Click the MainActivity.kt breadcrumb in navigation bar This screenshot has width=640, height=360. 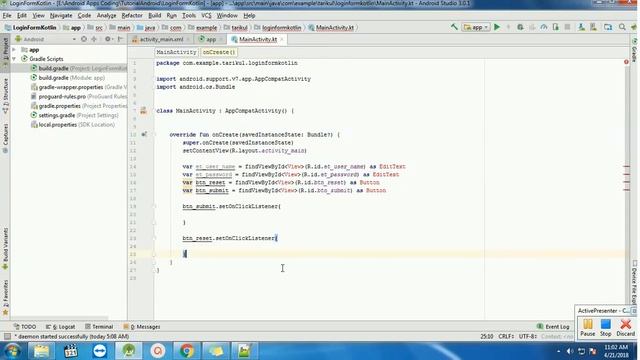point(331,27)
